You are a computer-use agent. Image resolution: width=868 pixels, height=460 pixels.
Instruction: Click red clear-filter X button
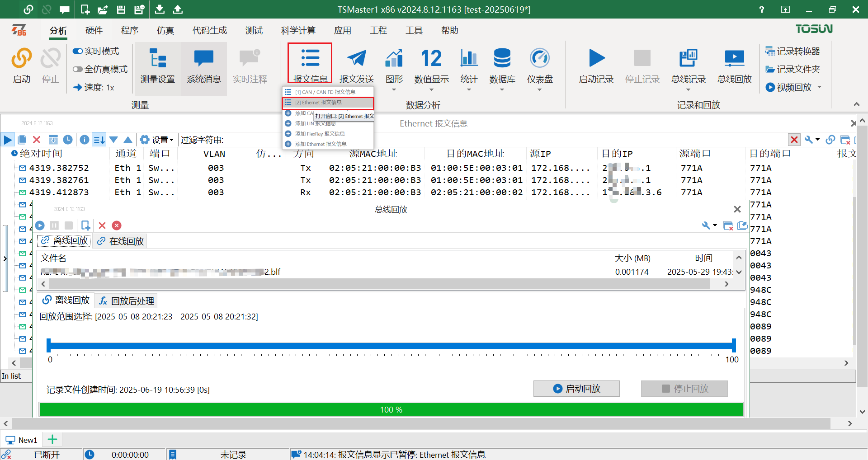point(794,140)
